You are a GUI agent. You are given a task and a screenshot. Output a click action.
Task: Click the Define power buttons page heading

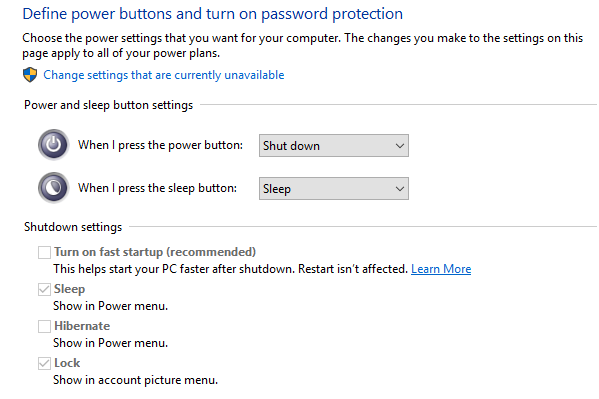click(212, 14)
